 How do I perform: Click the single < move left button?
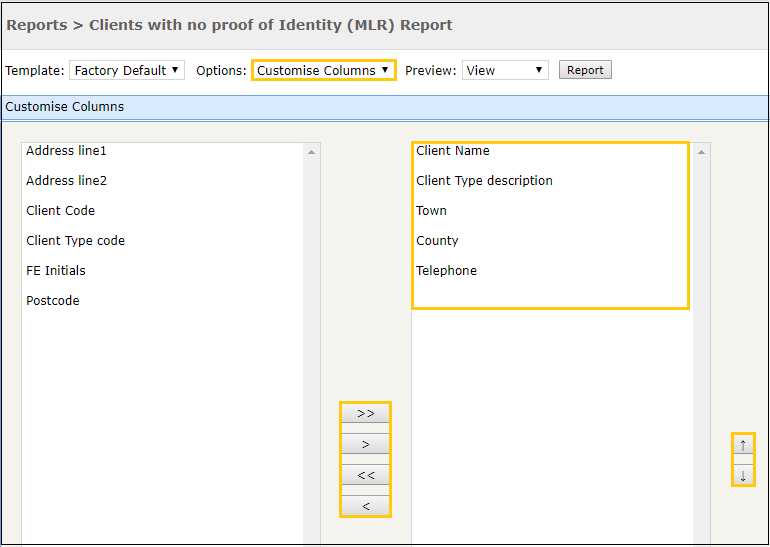(365, 506)
